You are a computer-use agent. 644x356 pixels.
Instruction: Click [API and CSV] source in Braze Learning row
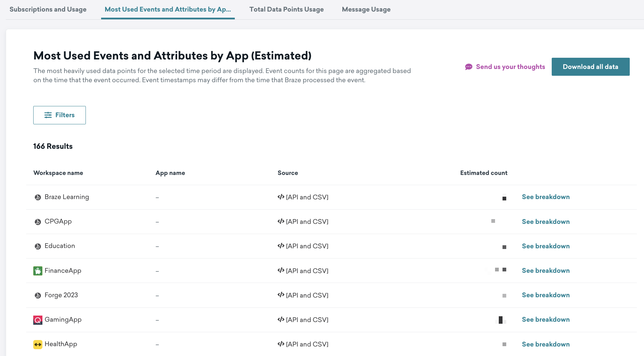[307, 197]
